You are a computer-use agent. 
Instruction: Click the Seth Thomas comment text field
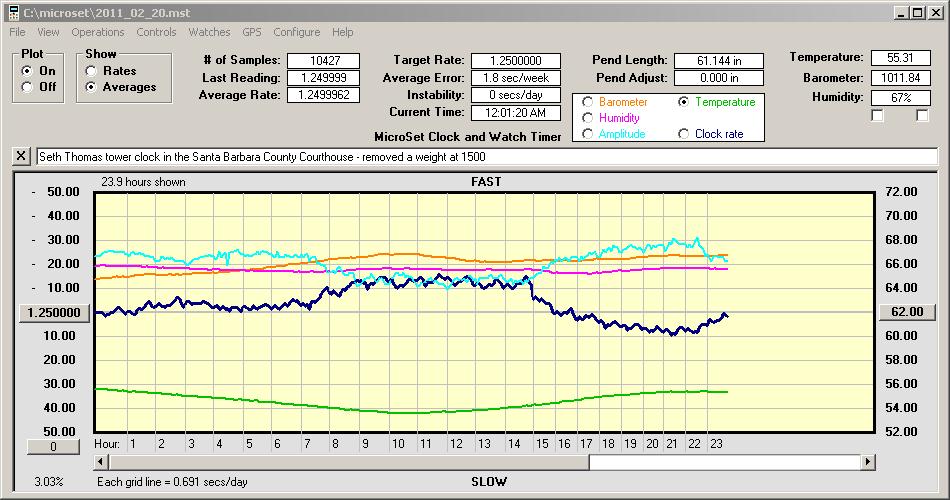[x=487, y=156]
